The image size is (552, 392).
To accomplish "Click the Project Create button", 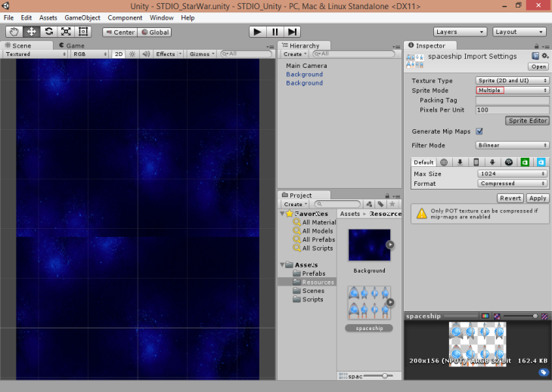I will click(x=295, y=204).
